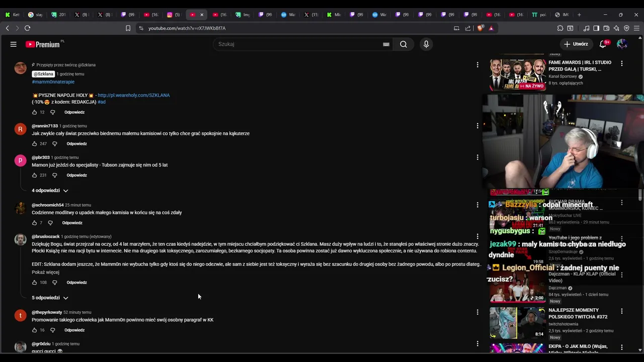
Task: Click page vertical scrollbar down arrow
Action: click(640, 350)
